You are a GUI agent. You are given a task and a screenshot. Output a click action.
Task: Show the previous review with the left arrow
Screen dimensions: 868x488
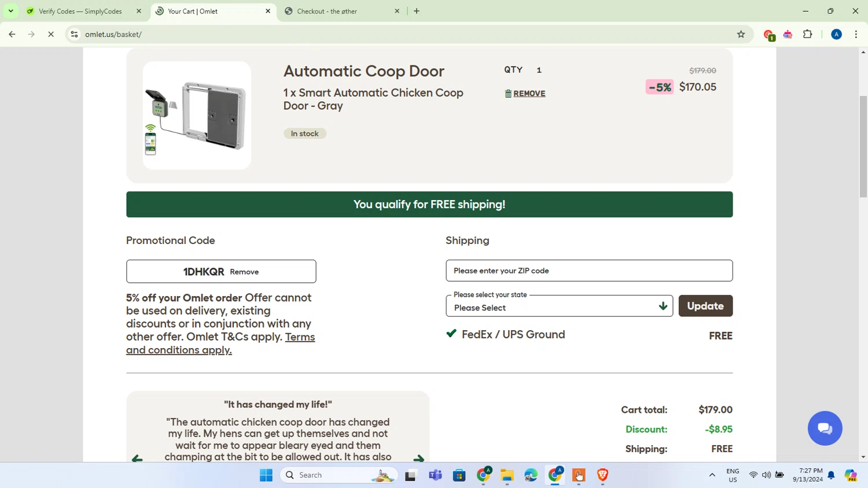click(x=137, y=459)
